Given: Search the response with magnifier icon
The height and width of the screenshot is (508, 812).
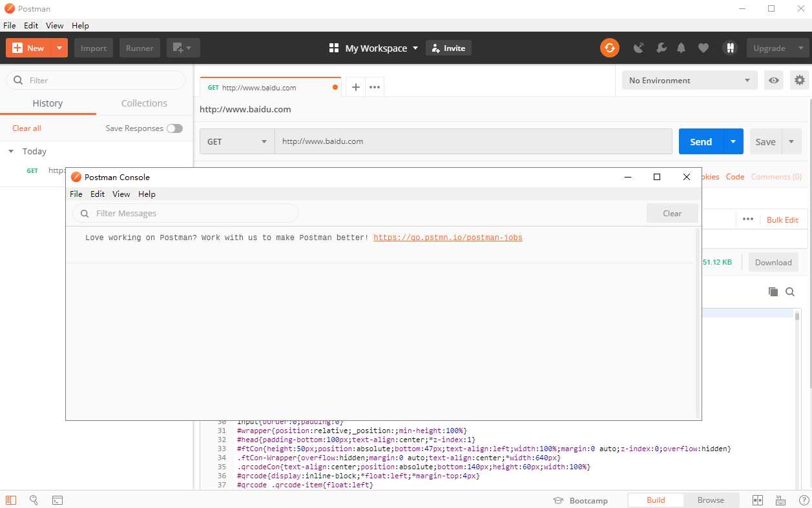Looking at the screenshot, I should coord(790,292).
